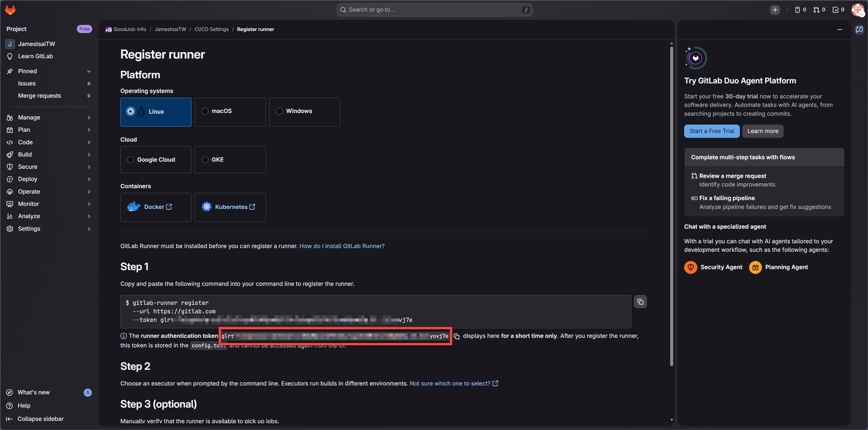
Task: Open How do I install GitLab Runner link
Action: point(342,246)
